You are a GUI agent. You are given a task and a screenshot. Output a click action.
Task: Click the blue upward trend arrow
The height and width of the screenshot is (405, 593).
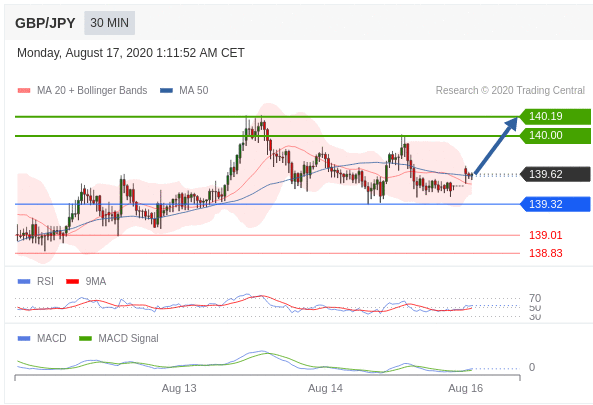pyautogui.click(x=496, y=146)
